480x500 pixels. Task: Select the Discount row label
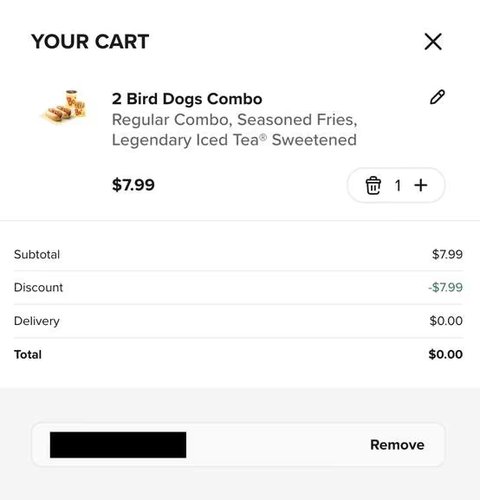[38, 287]
